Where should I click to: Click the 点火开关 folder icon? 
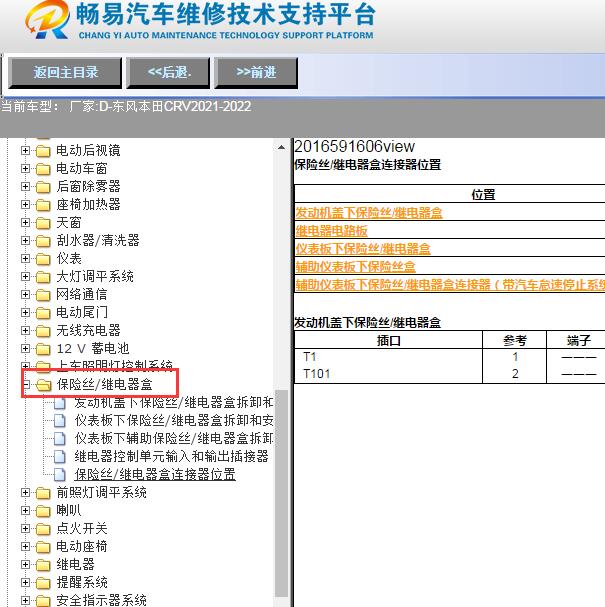point(43,529)
